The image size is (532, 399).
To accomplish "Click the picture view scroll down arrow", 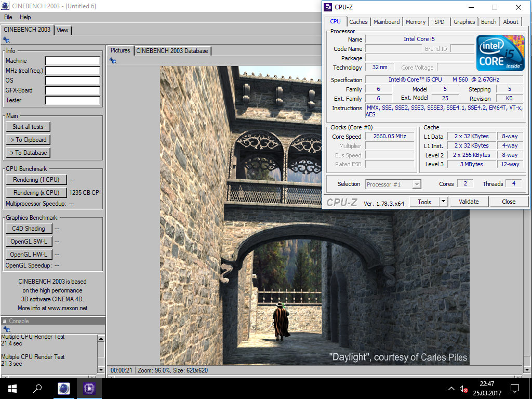I will (x=527, y=369).
